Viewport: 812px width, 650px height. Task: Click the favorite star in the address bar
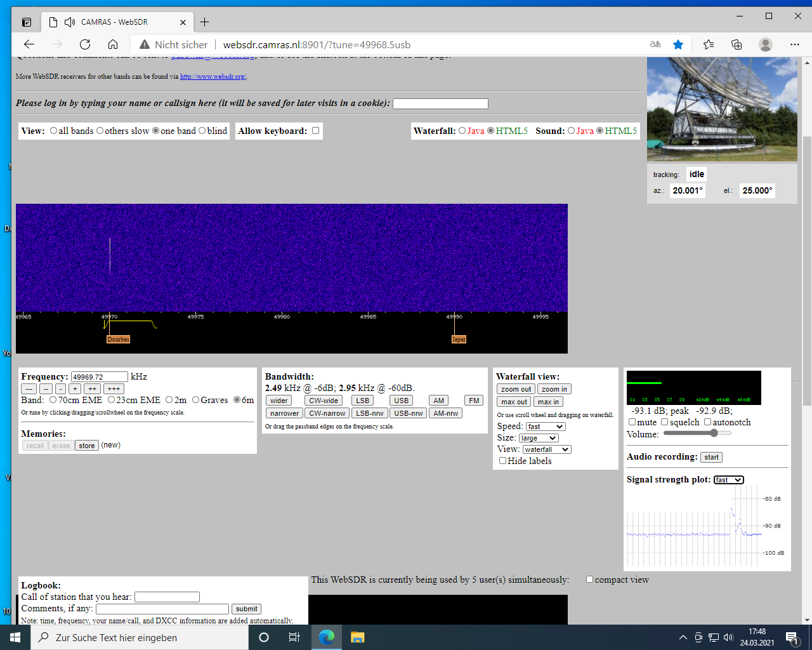click(x=678, y=44)
